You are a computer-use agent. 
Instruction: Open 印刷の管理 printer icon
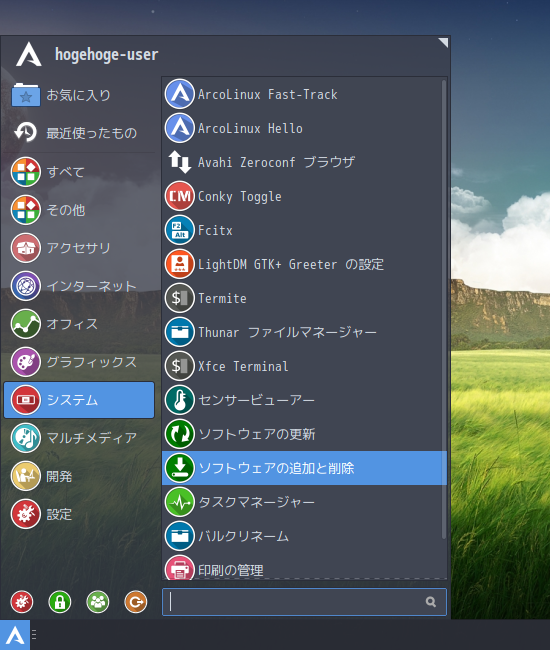(x=179, y=568)
